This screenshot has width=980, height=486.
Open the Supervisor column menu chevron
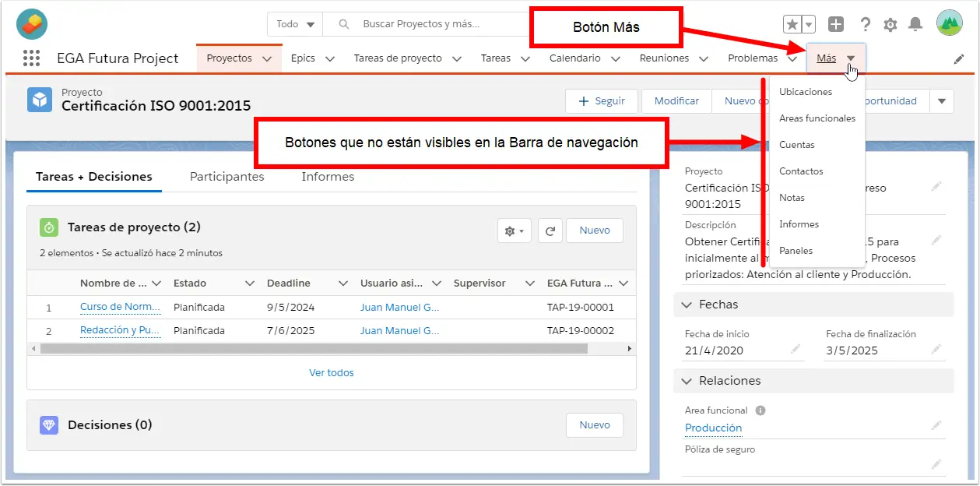(530, 283)
